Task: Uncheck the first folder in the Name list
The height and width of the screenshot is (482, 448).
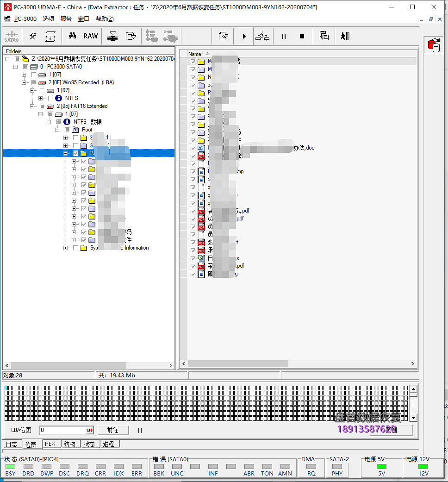Action: click(193, 62)
